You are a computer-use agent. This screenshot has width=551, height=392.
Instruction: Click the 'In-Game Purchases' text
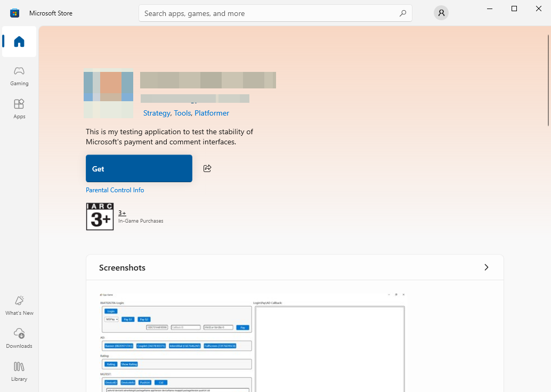(x=141, y=221)
